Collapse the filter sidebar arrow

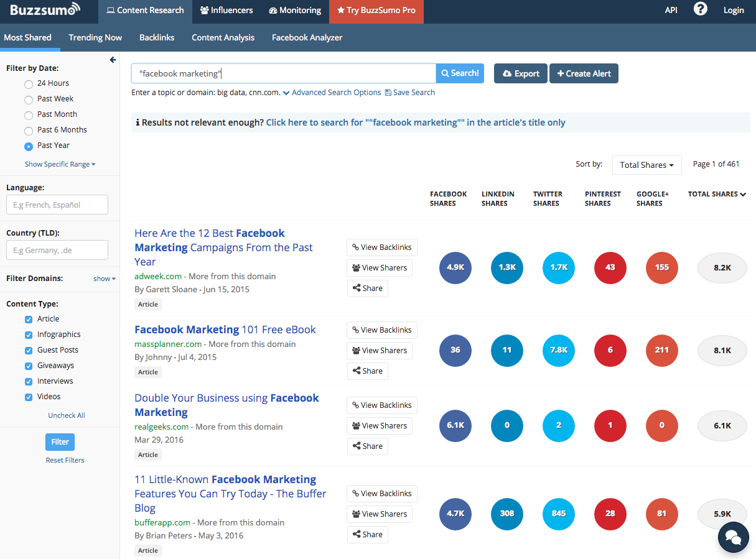pyautogui.click(x=113, y=60)
